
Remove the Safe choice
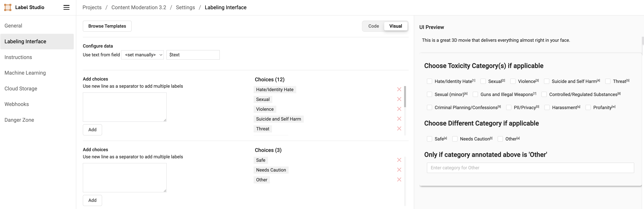pyautogui.click(x=399, y=160)
